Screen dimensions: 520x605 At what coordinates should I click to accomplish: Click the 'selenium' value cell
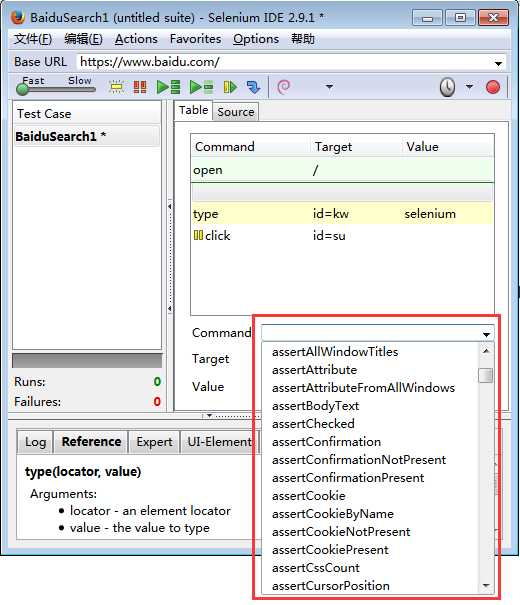430,214
